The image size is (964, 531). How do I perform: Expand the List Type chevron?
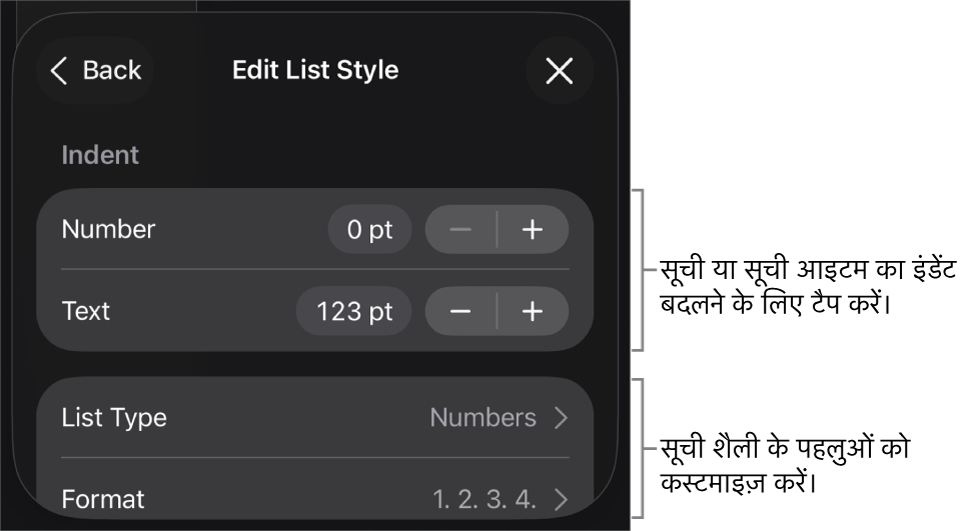(561, 417)
